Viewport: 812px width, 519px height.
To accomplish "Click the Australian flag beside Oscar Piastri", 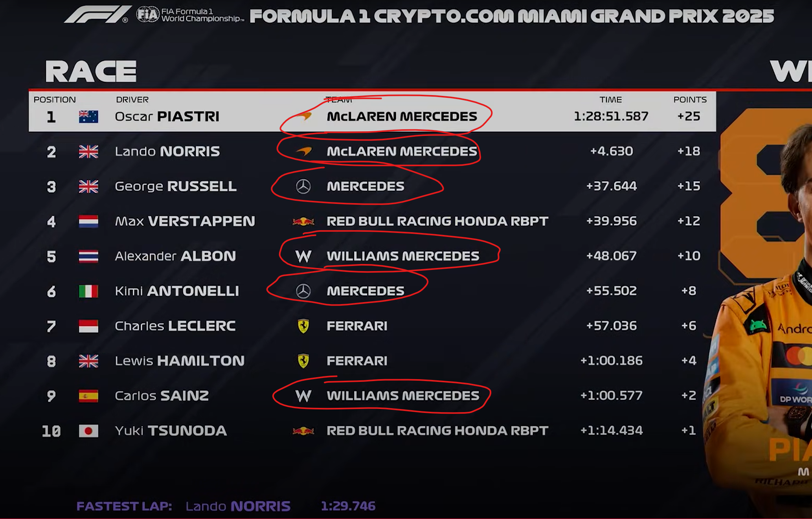I will [x=88, y=117].
